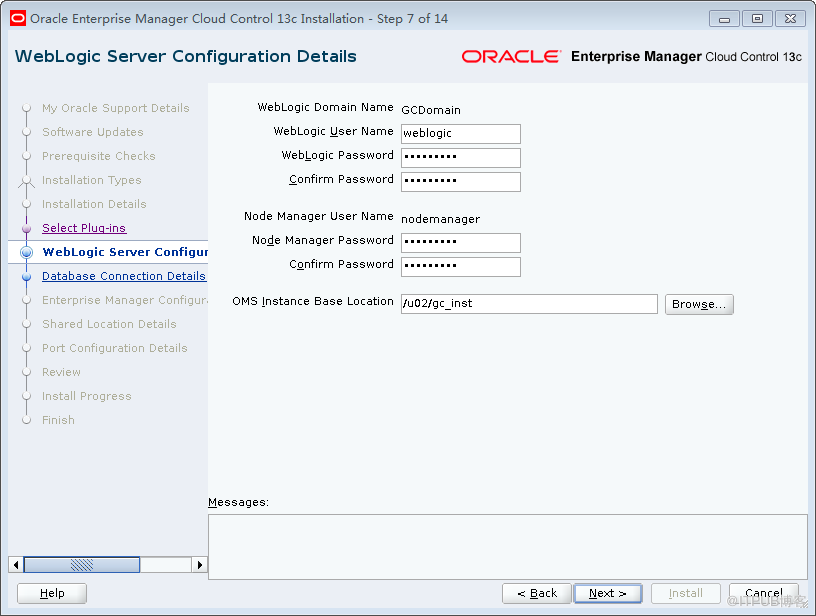Select WebLogic Server Configuration step in sidebar

click(x=125, y=252)
